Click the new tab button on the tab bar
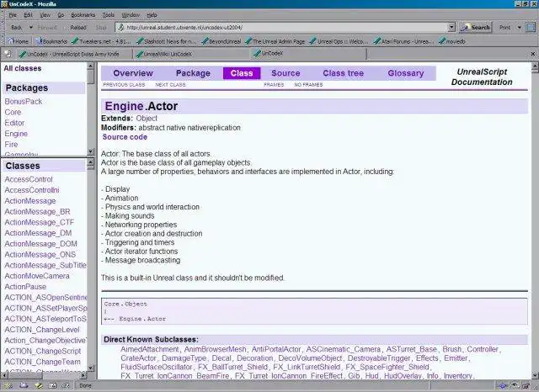Viewport: 539px width, 392px height. coord(8,54)
